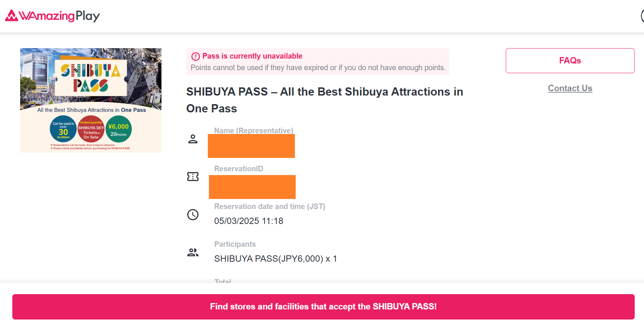
Task: Open the SHIBUYA PASS promotional image
Action: [x=91, y=100]
